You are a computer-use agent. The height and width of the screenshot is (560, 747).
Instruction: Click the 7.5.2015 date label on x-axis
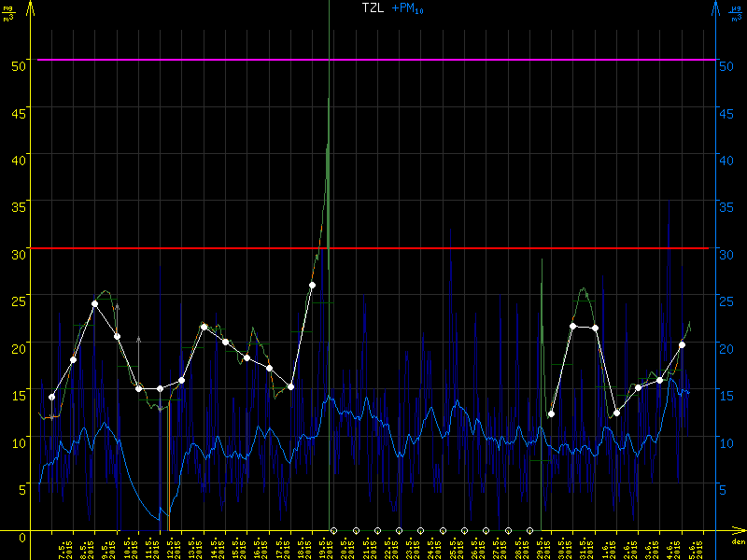pos(62,546)
